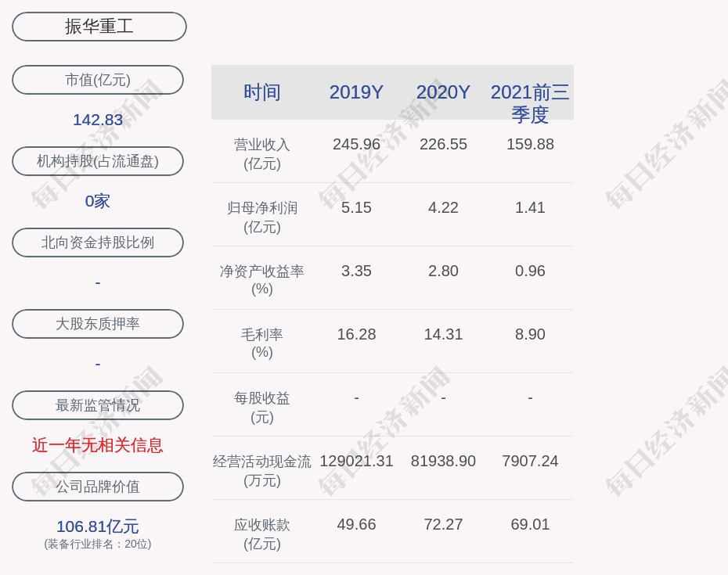This screenshot has height=575, width=728.
Task: Select the 最新监管情况 label pill
Action: pyautogui.click(x=98, y=405)
